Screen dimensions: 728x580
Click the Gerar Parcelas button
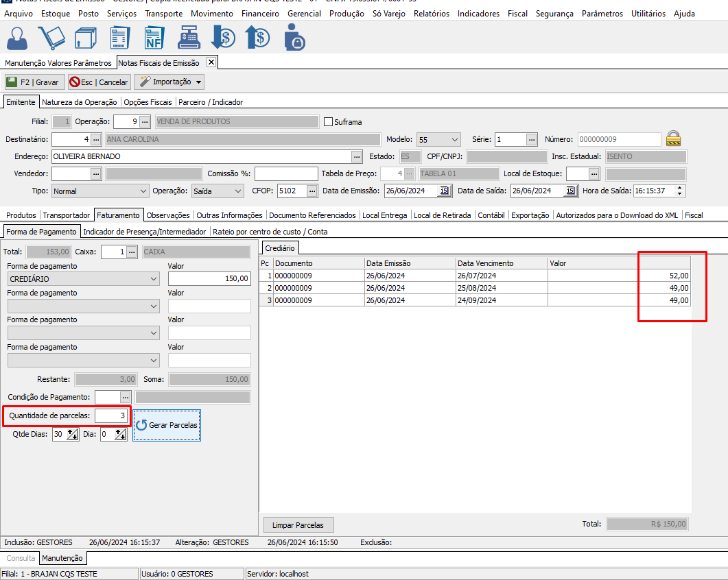click(x=167, y=425)
